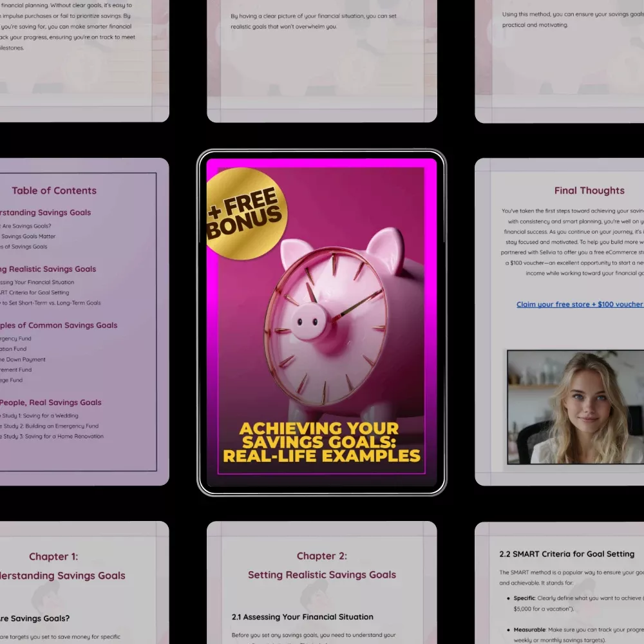Click the "Table of Contents" heading

(54, 191)
